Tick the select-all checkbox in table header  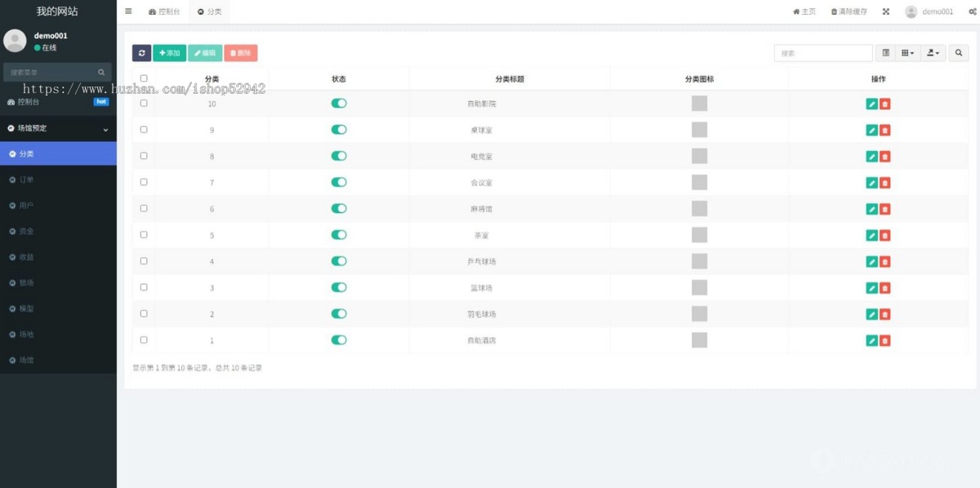144,79
